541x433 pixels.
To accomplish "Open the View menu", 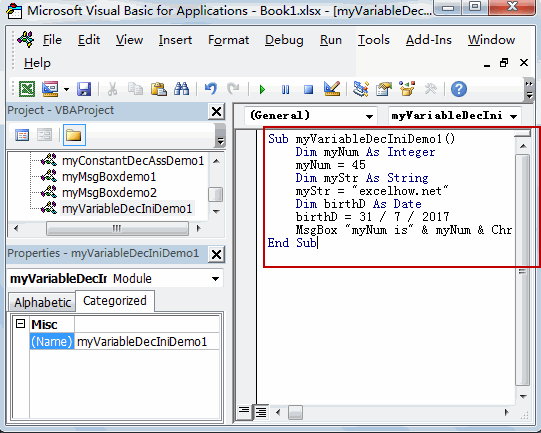I will pyautogui.click(x=129, y=40).
